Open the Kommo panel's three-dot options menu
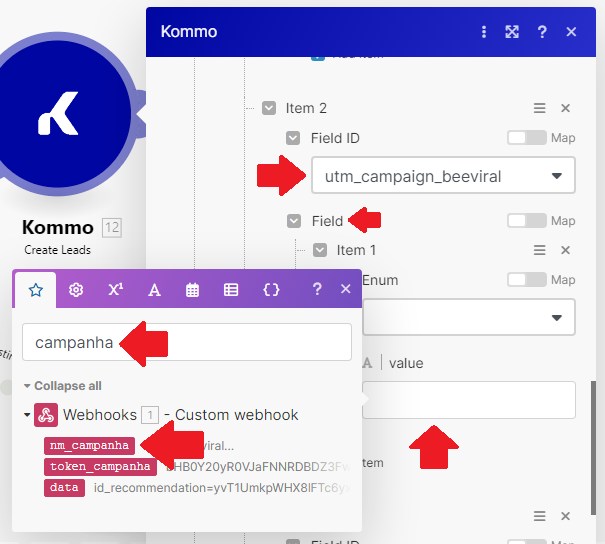Screen dimensions: 605x544 (484, 32)
